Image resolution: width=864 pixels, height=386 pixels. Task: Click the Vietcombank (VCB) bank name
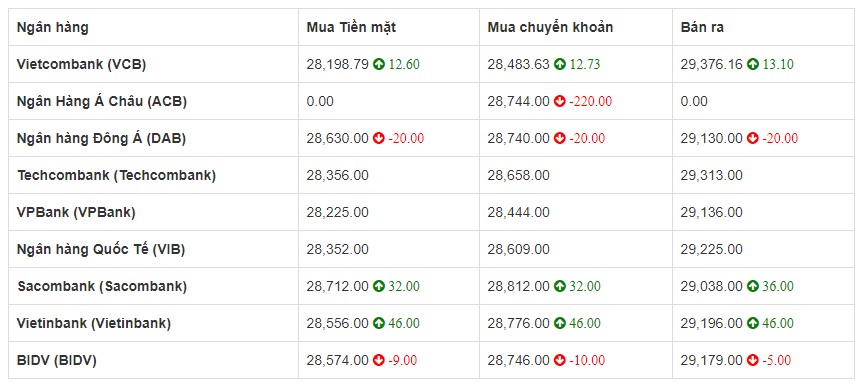[x=81, y=64]
